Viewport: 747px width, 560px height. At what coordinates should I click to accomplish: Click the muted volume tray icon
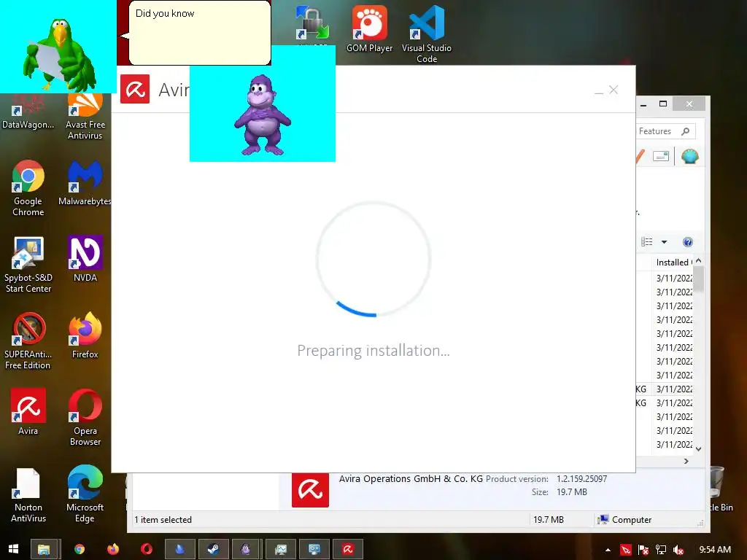tap(678, 550)
